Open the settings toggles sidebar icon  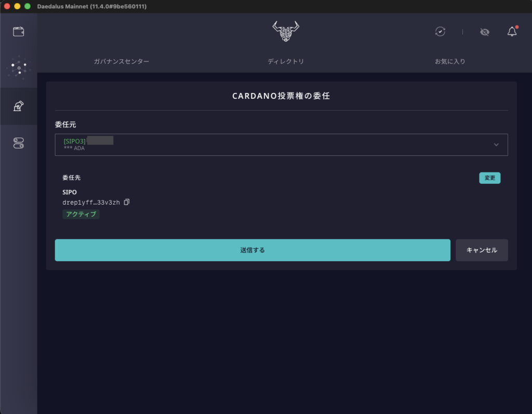pos(18,143)
